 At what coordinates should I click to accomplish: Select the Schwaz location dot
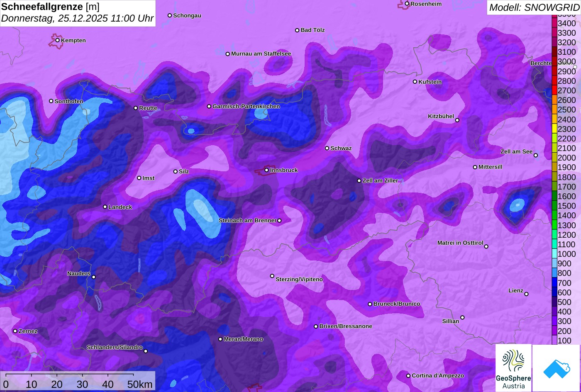click(327, 148)
